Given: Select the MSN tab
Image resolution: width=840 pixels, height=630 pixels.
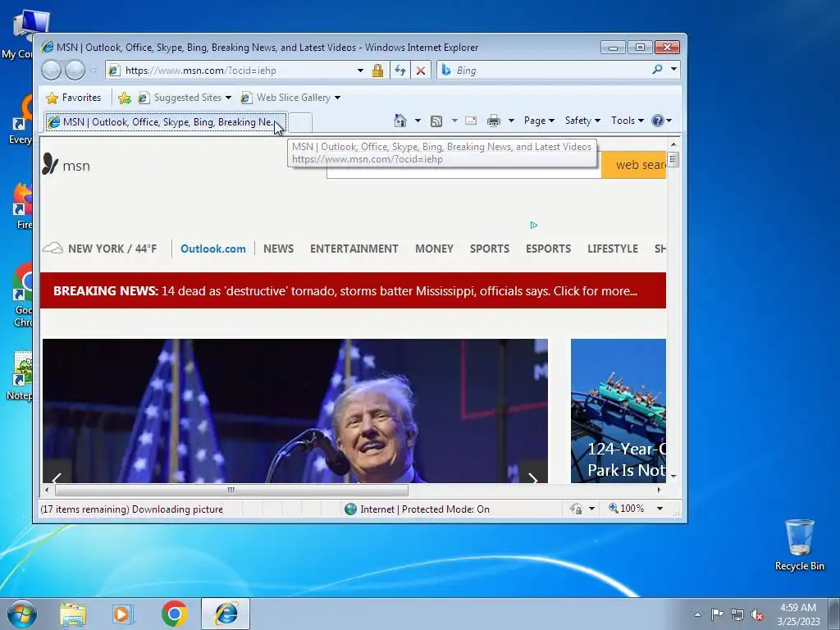Looking at the screenshot, I should [x=166, y=122].
